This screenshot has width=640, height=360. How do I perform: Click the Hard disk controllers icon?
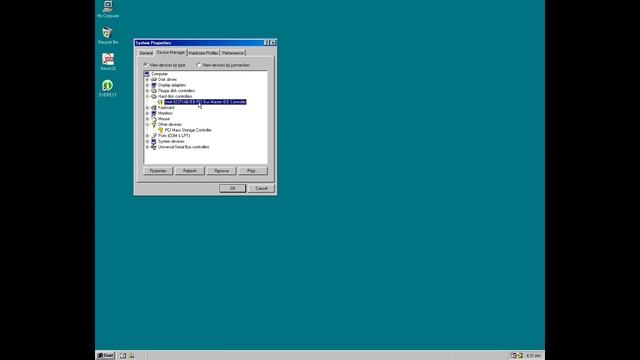tap(153, 96)
